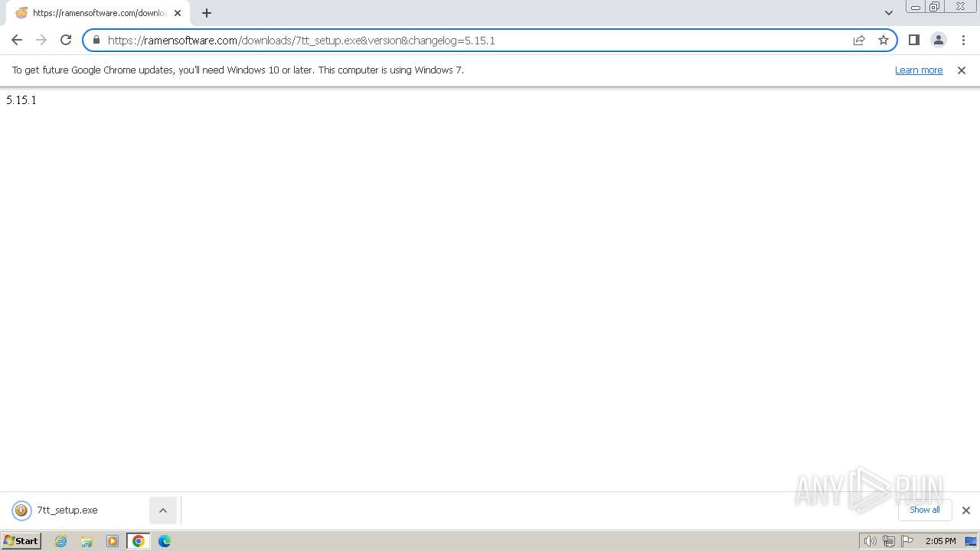Open a new tab
The image size is (980, 551).
point(207,13)
